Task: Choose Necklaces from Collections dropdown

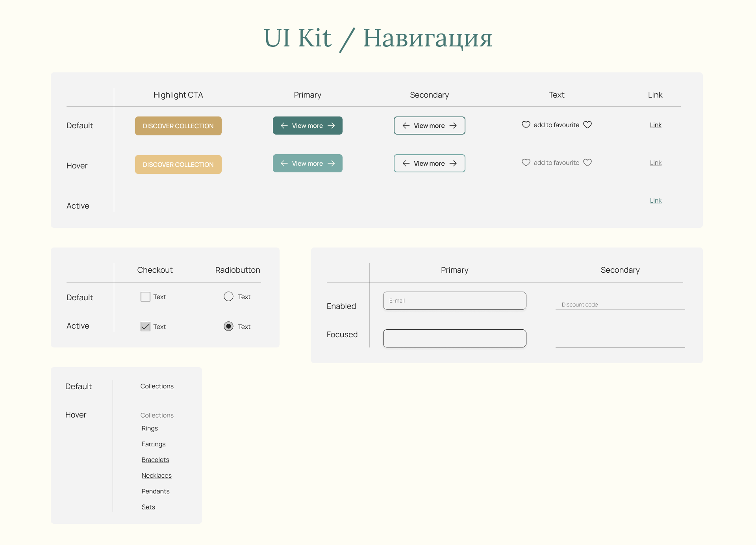Action: [x=156, y=475]
